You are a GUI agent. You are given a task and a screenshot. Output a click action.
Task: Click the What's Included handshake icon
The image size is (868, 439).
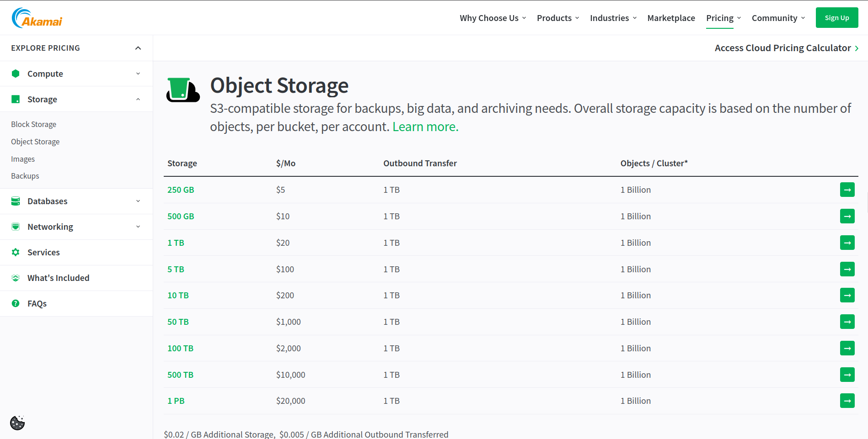(x=16, y=278)
